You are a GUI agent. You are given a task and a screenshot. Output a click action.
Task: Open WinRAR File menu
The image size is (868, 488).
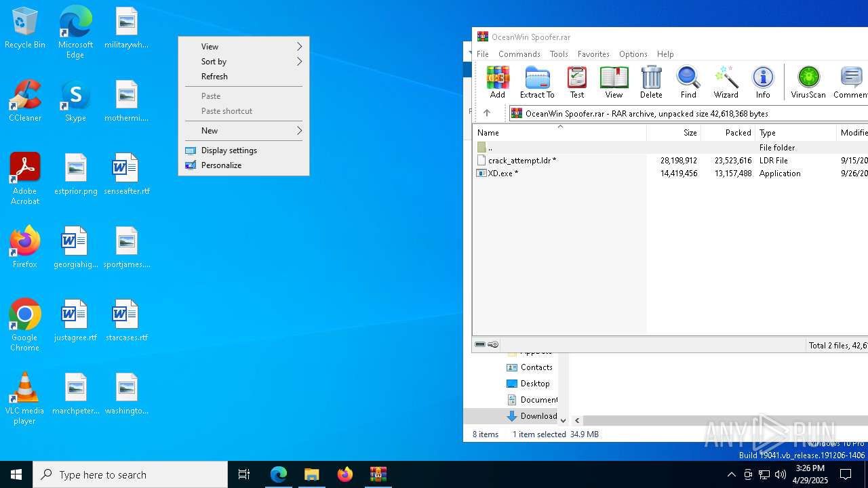[483, 54]
